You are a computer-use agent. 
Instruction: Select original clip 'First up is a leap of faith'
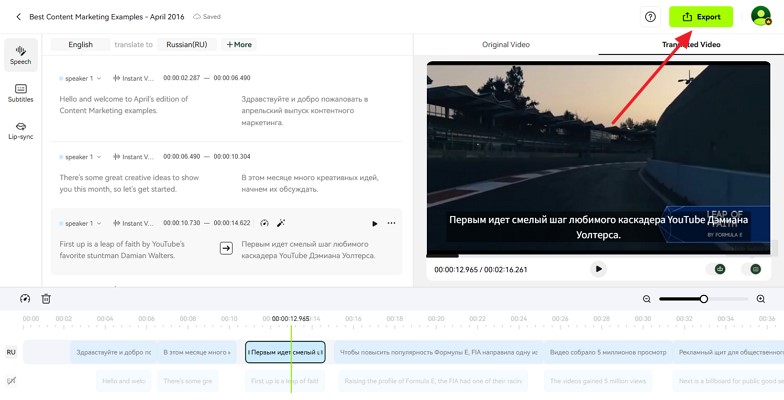284,381
